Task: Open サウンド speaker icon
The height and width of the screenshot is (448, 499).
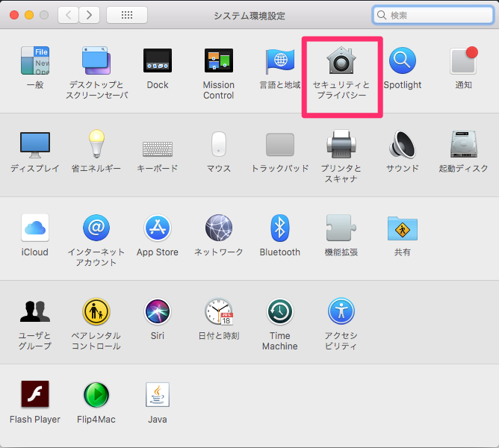Action: [x=402, y=144]
